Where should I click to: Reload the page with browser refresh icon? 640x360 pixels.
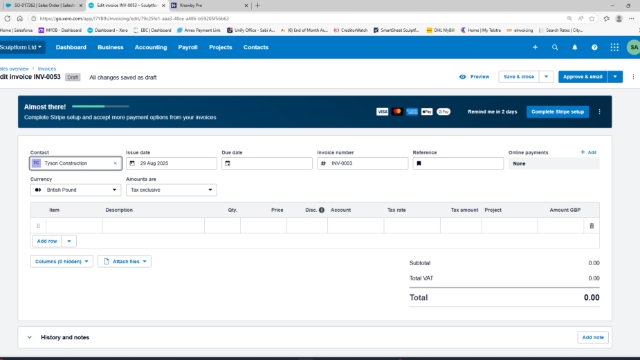[x=7, y=18]
